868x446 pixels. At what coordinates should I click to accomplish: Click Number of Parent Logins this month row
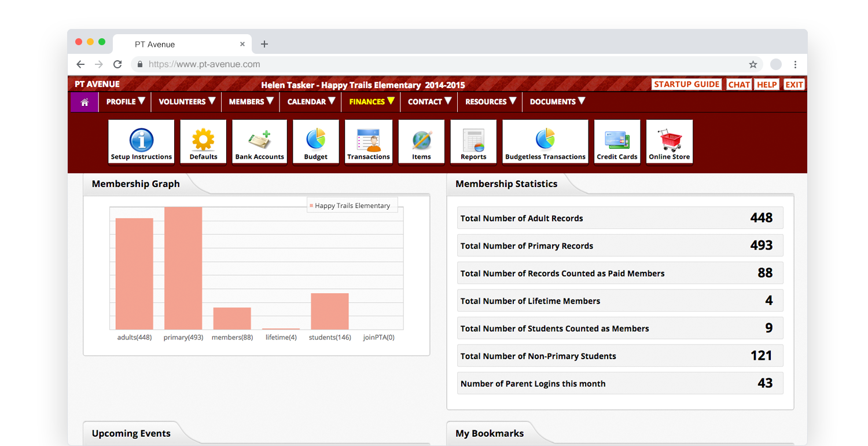coord(620,383)
